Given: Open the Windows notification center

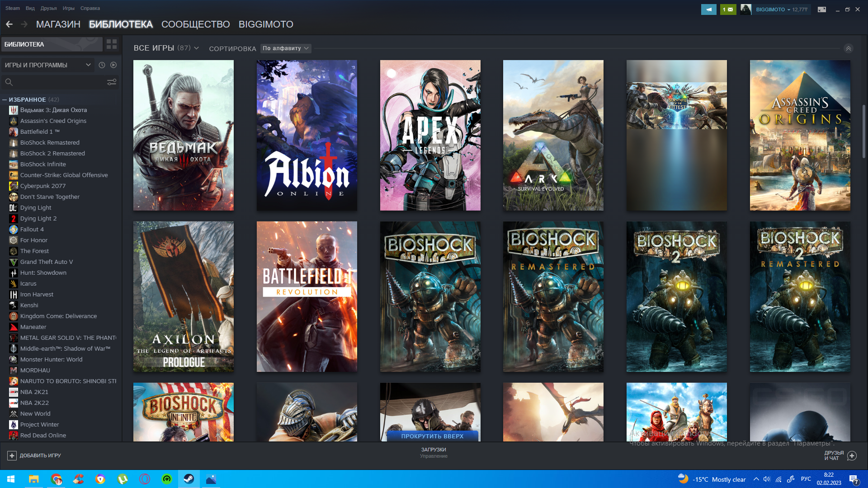Looking at the screenshot, I should (x=854, y=479).
